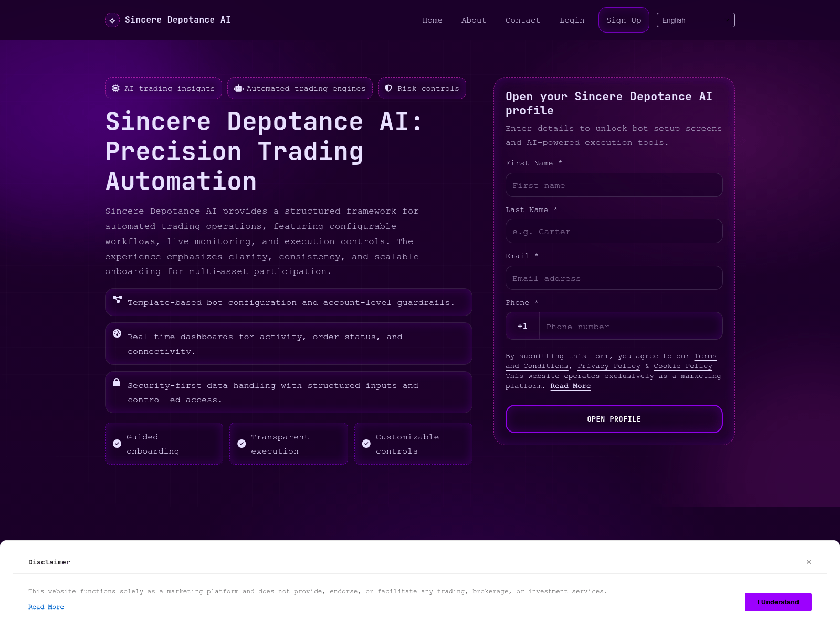Focus the First name input field
The image size is (840, 630).
tap(614, 185)
